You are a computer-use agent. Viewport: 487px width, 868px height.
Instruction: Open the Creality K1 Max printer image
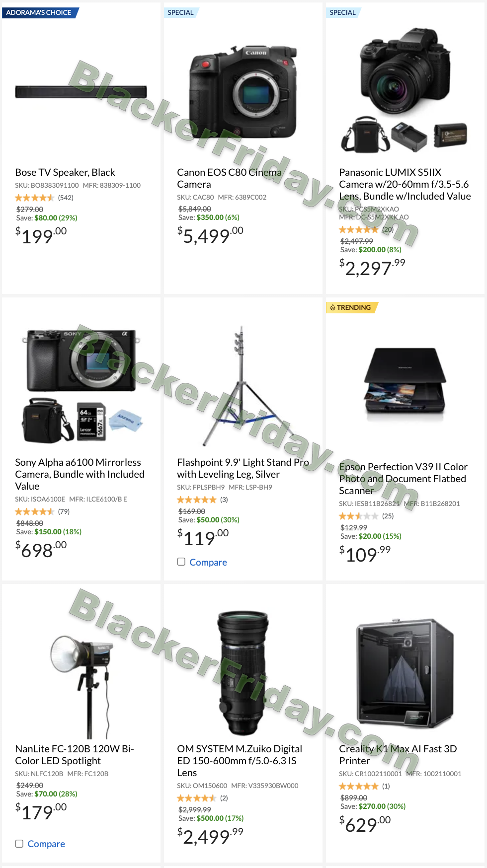[x=405, y=674]
